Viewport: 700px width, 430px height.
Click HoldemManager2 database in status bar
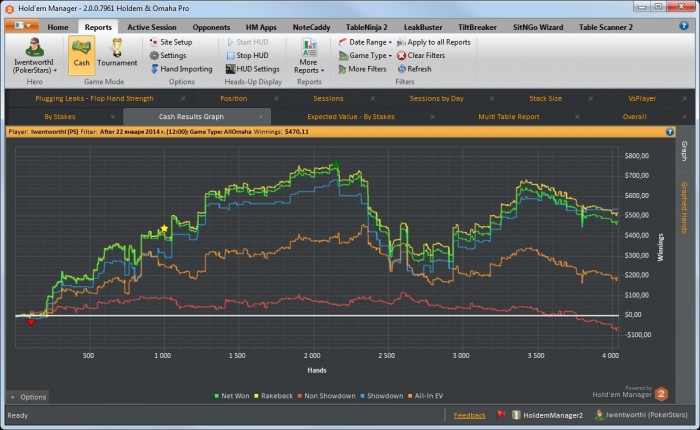(547, 415)
